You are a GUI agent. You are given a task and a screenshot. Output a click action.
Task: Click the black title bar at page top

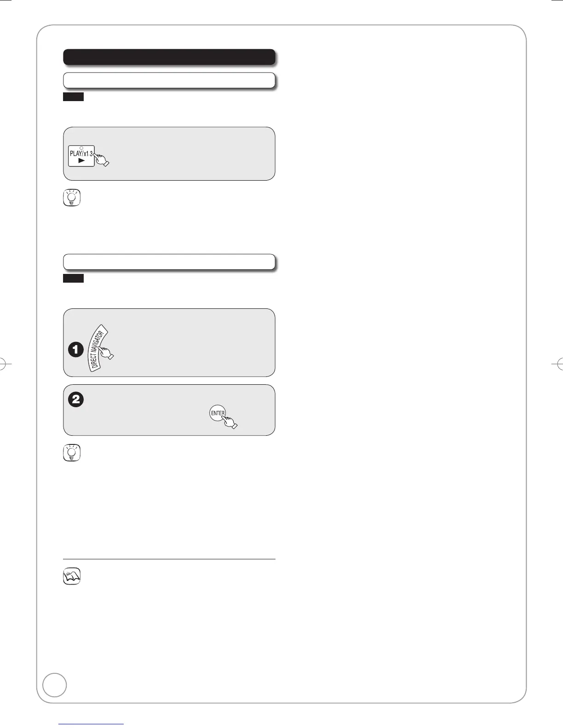click(x=169, y=57)
